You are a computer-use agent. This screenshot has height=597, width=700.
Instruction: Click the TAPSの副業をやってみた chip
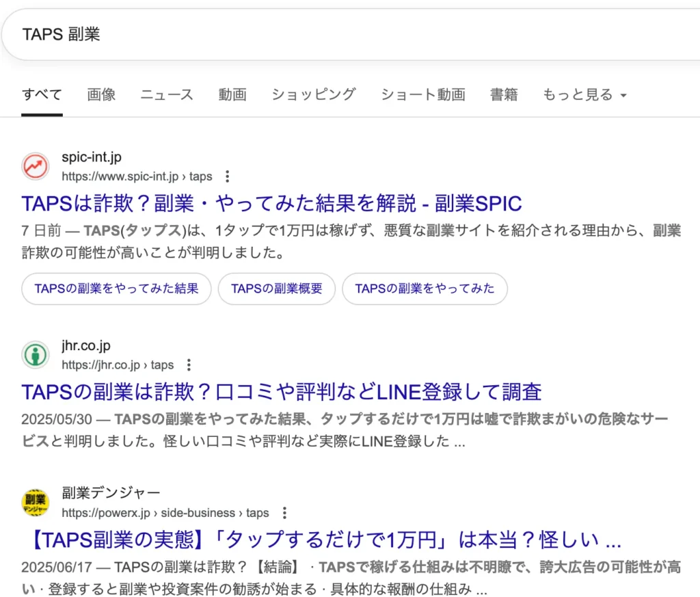pos(425,289)
